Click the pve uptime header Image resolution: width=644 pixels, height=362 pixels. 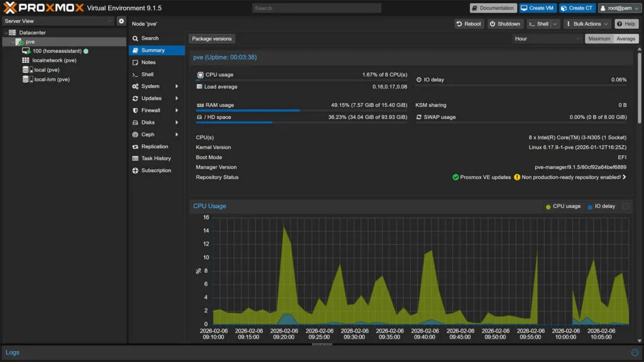pos(225,57)
